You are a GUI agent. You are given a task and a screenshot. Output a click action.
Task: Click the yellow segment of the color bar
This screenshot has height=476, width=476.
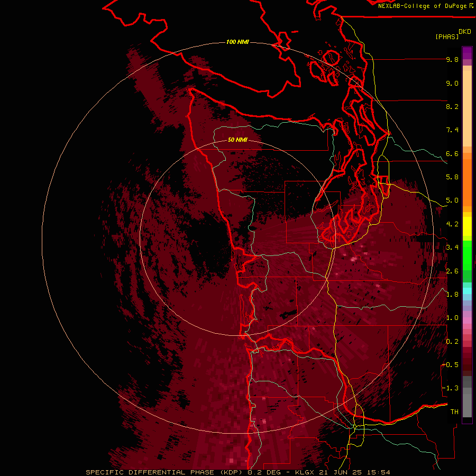pyautogui.click(x=467, y=226)
